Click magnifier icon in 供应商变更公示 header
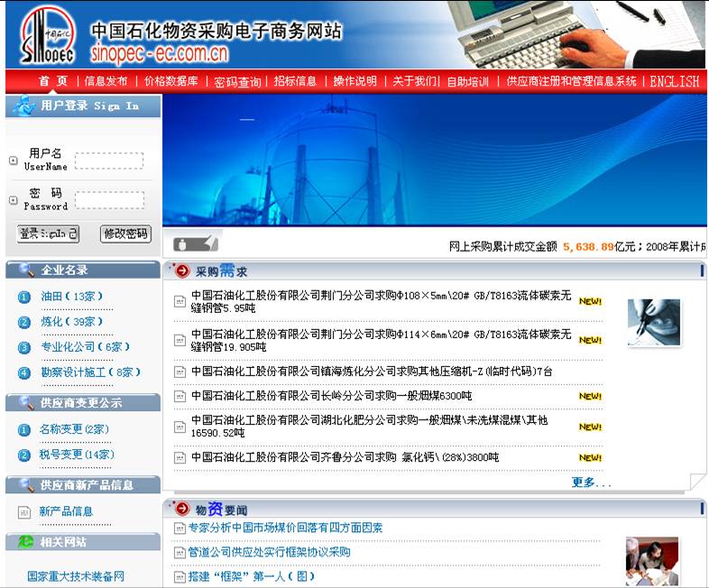709x588 pixels. click(x=26, y=401)
